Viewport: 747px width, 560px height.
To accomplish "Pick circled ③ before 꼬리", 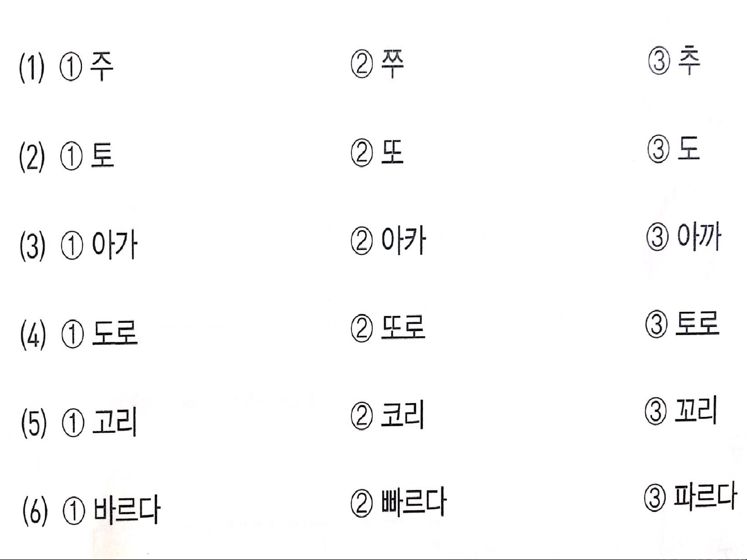I will tap(656, 411).
